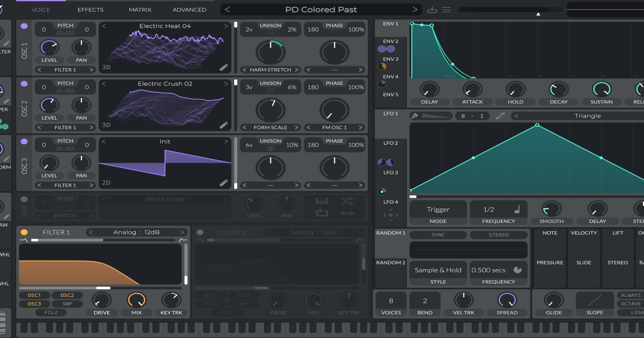Adjust the Filter 1 resonance vertical slider
The height and width of the screenshot is (338, 644).
click(x=186, y=264)
